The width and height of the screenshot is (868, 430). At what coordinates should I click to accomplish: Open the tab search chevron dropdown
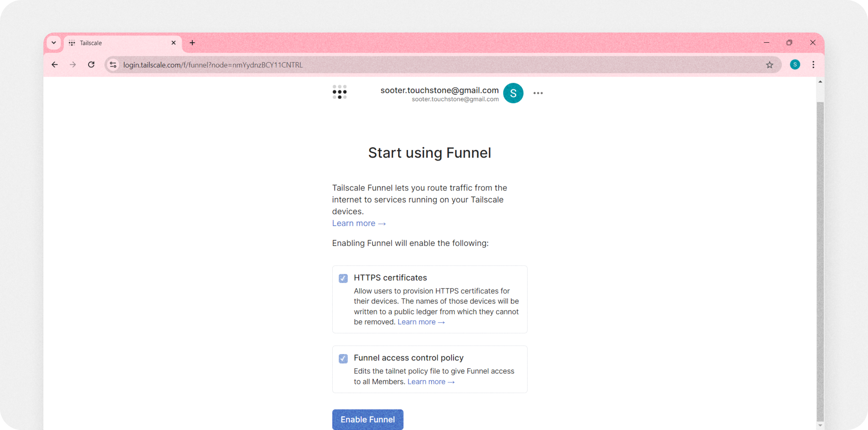54,42
